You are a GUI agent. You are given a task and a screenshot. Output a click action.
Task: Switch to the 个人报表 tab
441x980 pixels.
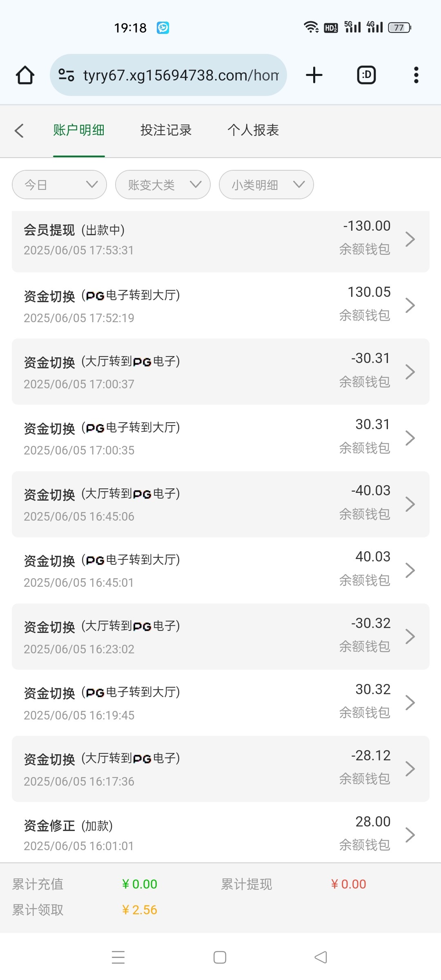[x=253, y=130]
